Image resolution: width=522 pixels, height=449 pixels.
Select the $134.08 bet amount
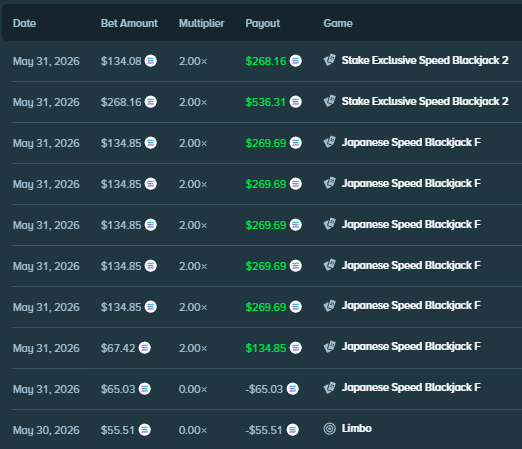point(121,61)
